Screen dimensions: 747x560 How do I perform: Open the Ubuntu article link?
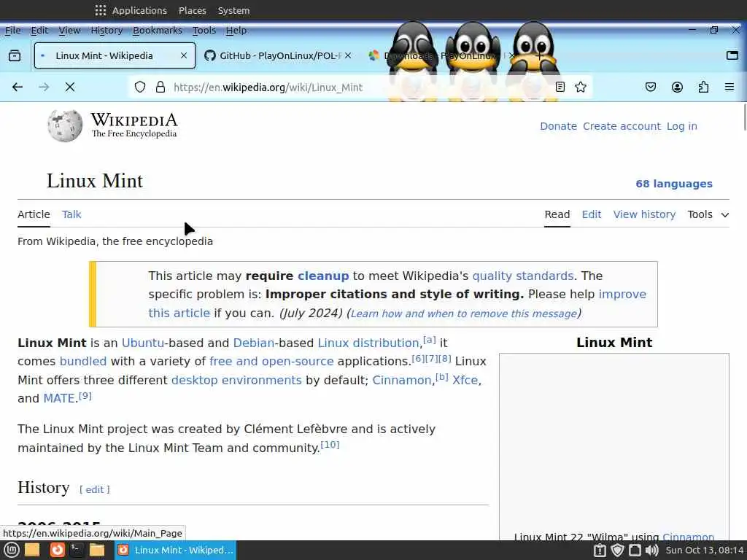143,343
